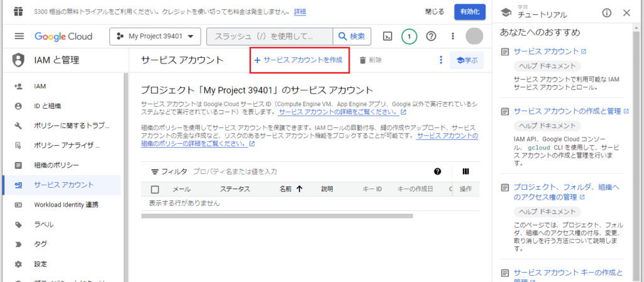The image size is (644, 282).
Task: Dismiss the banner with 閉じる
Action: point(435,12)
